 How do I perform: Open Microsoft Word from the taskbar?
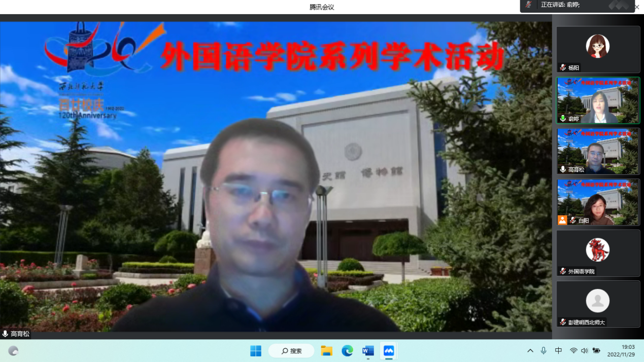click(x=368, y=351)
